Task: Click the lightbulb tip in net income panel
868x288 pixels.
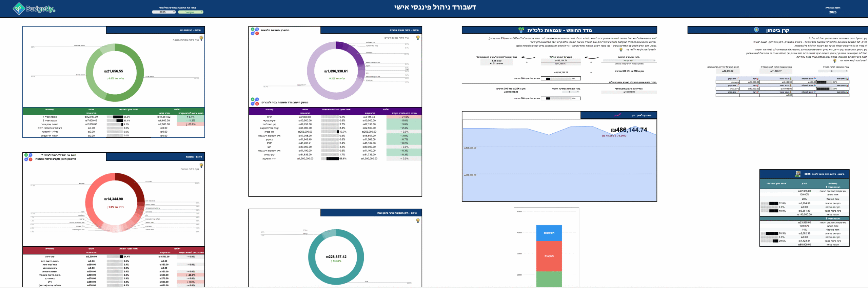Action: tap(201, 38)
